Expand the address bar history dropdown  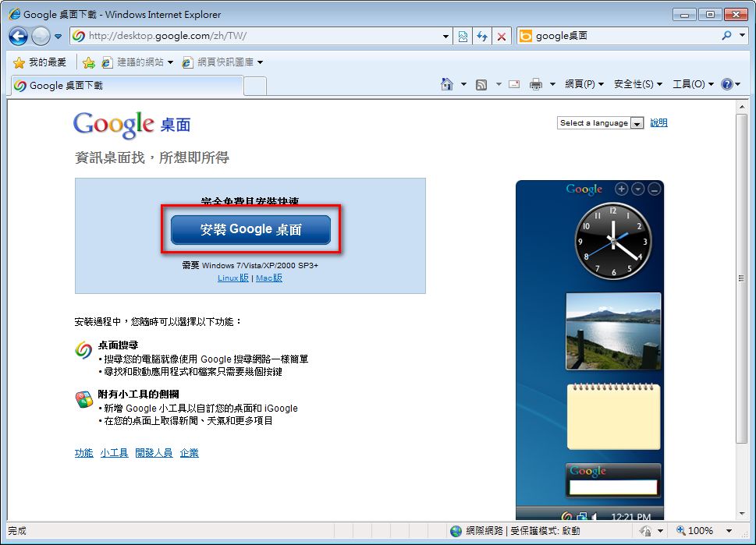446,36
